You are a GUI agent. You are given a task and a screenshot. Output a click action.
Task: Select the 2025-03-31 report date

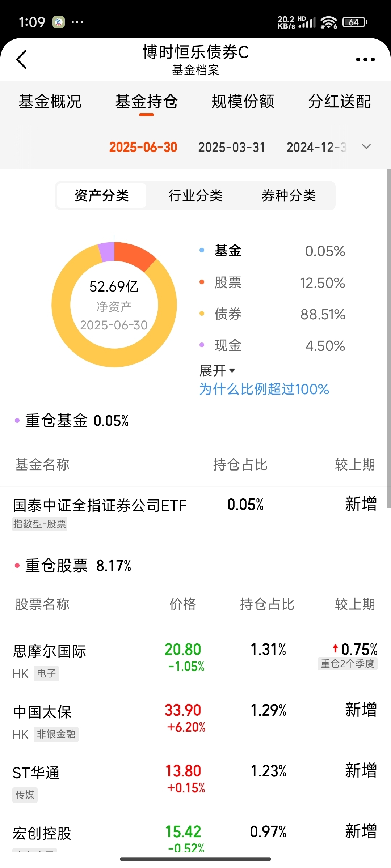click(x=232, y=147)
